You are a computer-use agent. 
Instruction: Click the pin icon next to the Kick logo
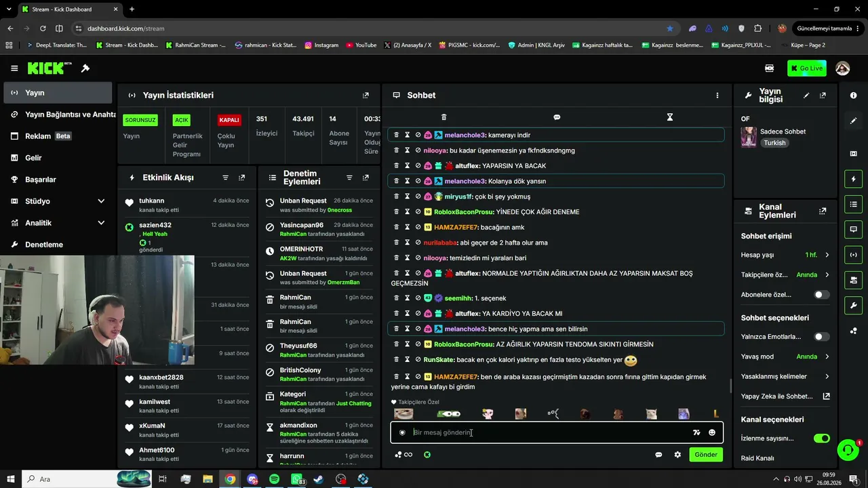tap(85, 68)
